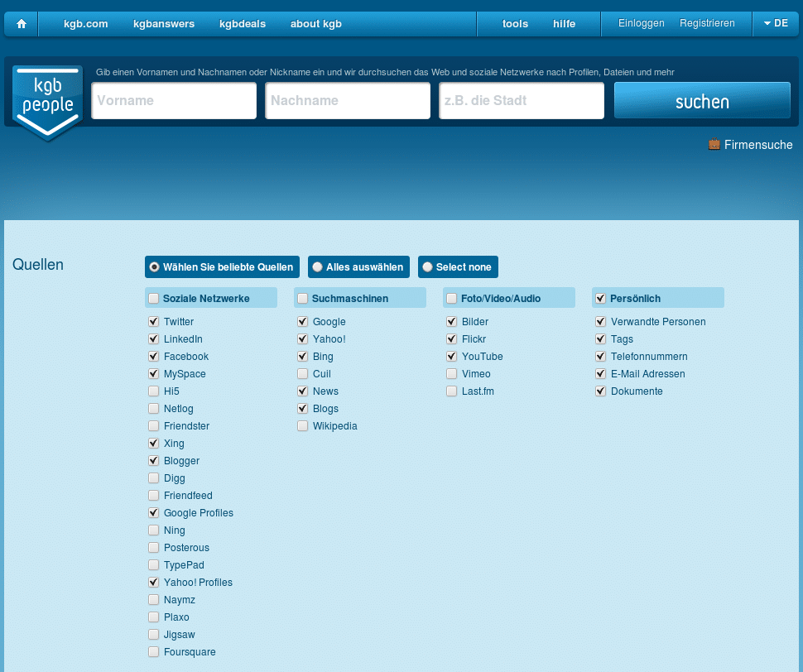Viewport: 803px width, 672px height.
Task: Uncheck the Bilder checkbox
Action: click(452, 321)
